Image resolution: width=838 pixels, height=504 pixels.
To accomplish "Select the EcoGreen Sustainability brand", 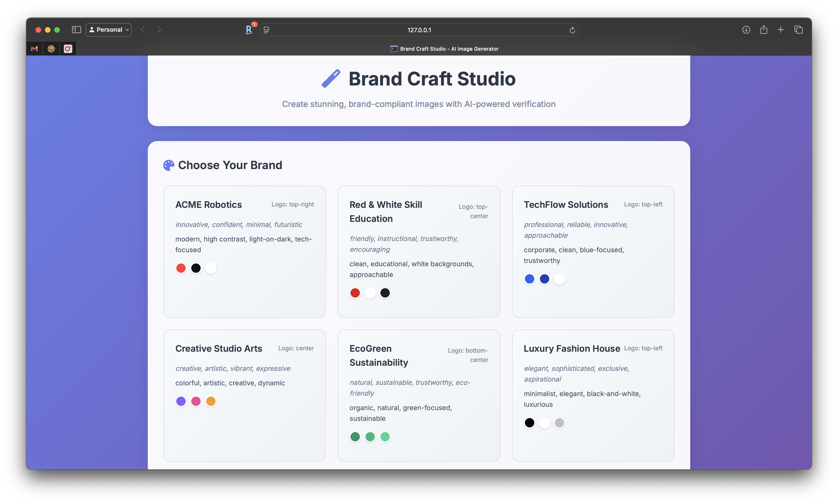I will pyautogui.click(x=419, y=396).
